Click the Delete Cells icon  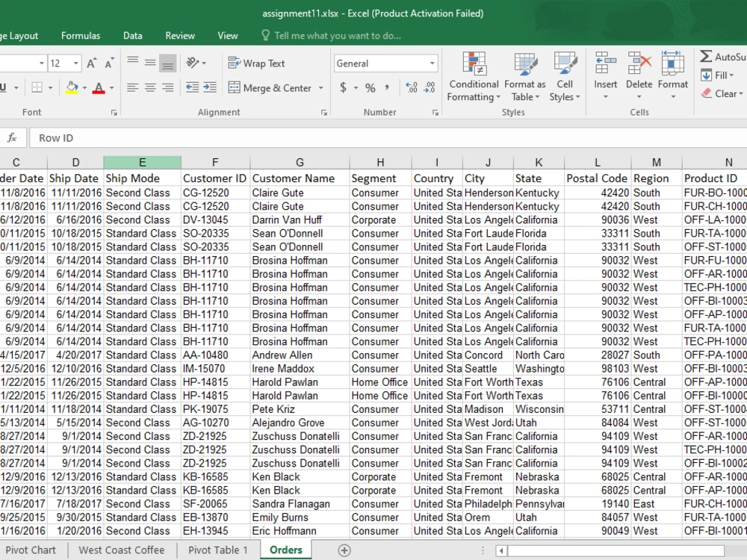(x=639, y=70)
